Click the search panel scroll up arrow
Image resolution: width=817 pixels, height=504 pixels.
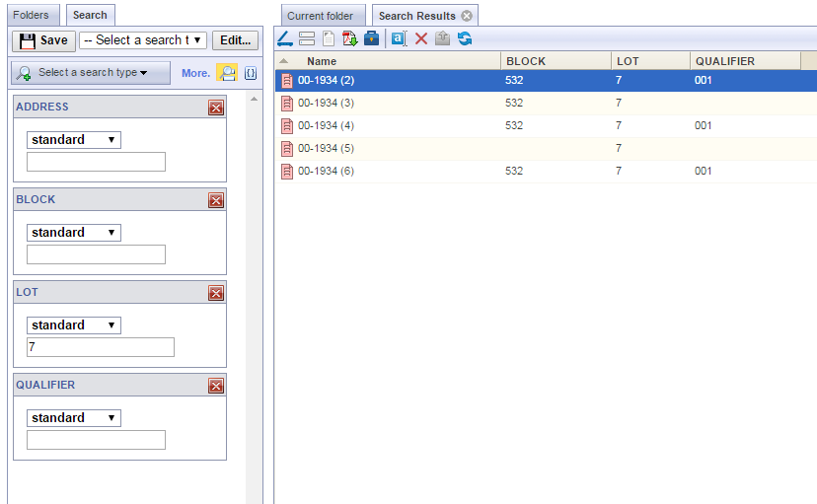click(254, 99)
